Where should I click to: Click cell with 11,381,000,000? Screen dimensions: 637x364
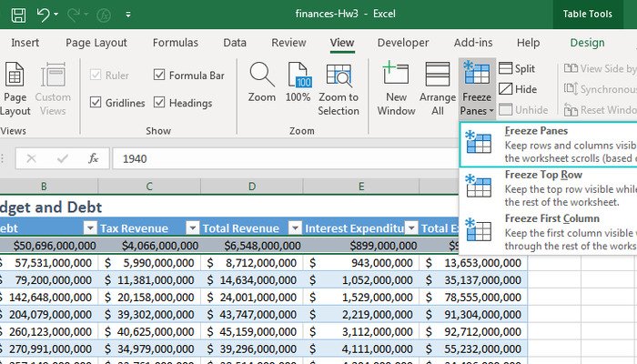[149, 280]
